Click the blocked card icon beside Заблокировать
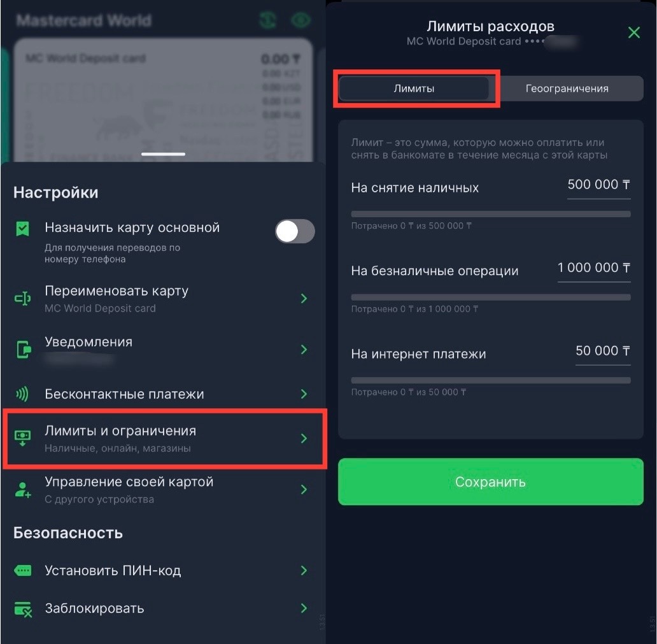 [x=22, y=609]
